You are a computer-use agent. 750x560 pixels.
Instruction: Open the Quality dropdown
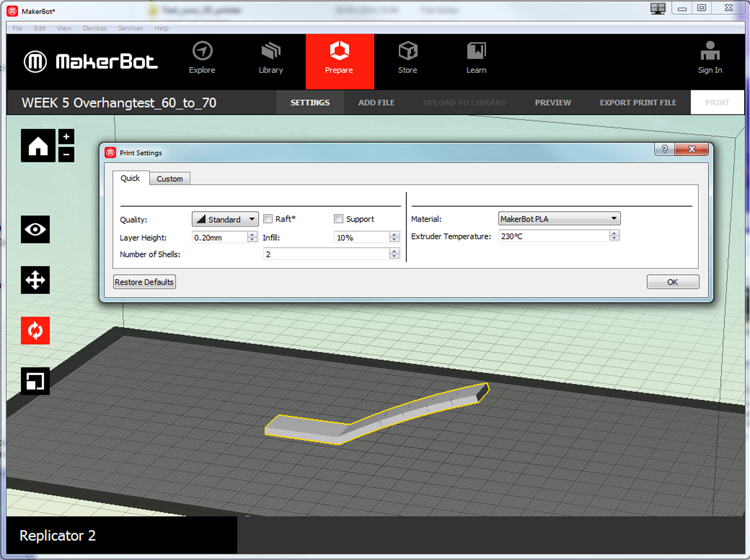225,219
